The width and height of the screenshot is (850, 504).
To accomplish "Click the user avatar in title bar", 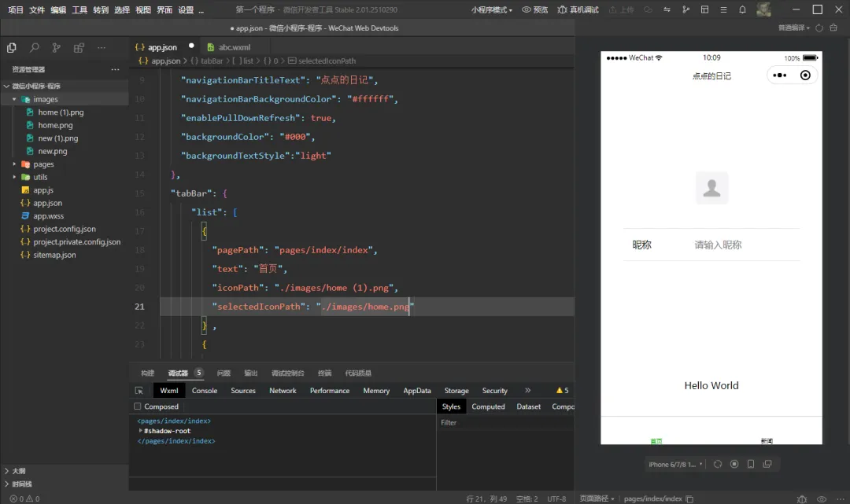I will point(763,9).
